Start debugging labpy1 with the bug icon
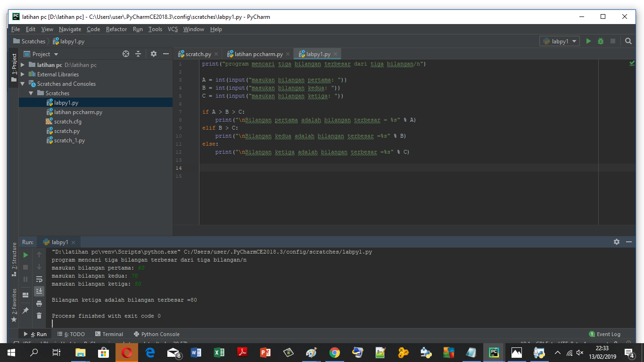This screenshot has width=644, height=362. 601,41
